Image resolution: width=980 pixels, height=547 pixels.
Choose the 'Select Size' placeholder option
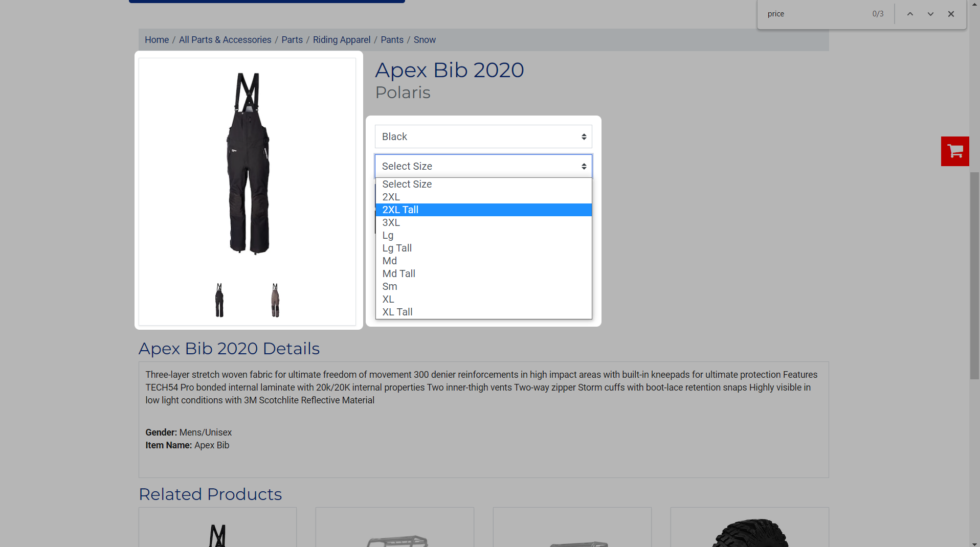[483, 184]
